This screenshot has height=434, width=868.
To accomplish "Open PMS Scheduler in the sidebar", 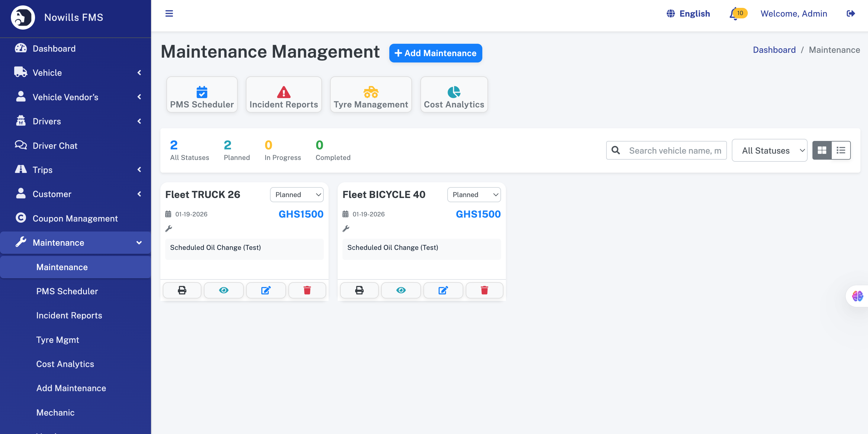I will click(x=67, y=291).
